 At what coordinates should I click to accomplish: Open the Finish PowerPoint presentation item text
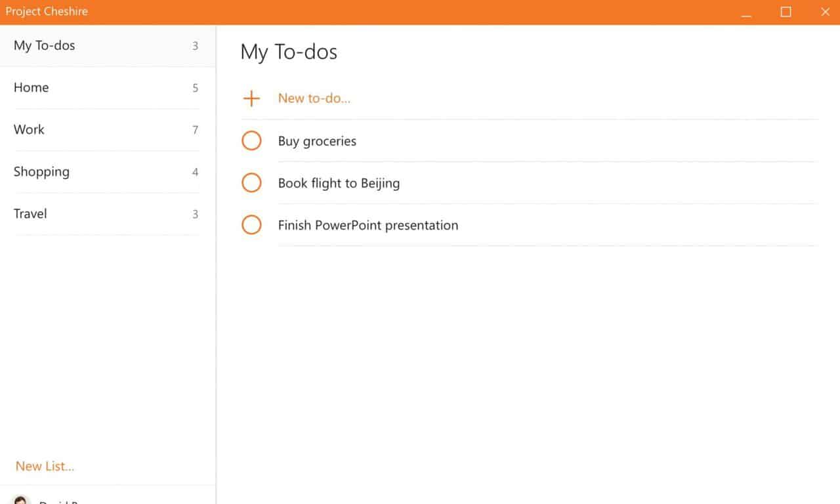(x=367, y=225)
